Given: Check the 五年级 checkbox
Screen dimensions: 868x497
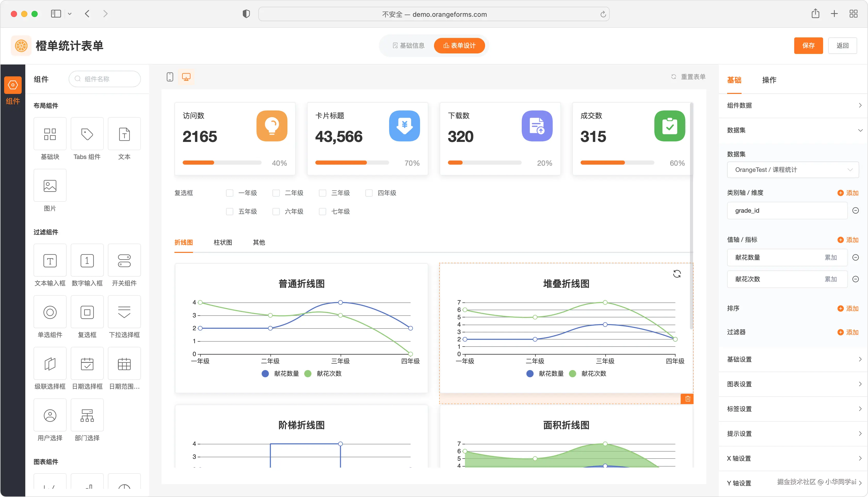Looking at the screenshot, I should pos(230,212).
